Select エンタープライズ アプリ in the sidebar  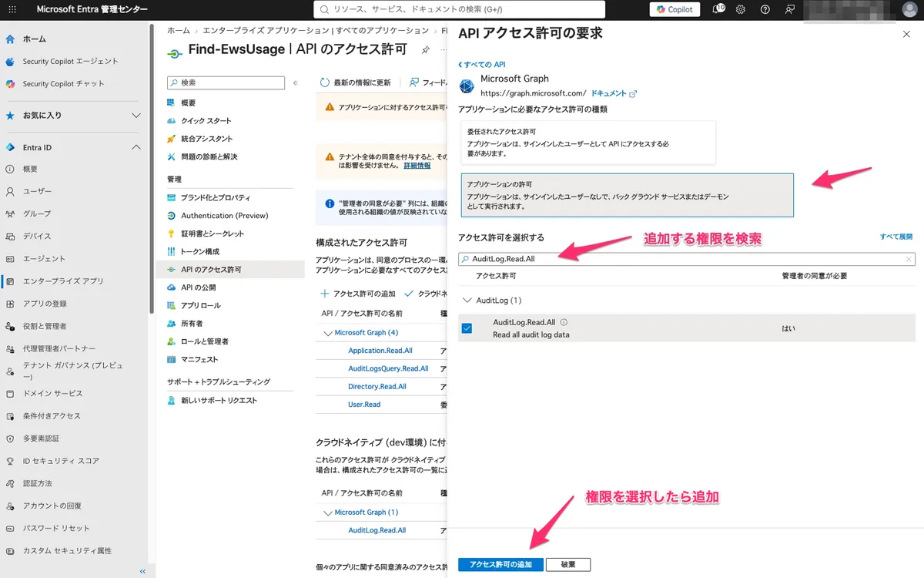coord(63,281)
